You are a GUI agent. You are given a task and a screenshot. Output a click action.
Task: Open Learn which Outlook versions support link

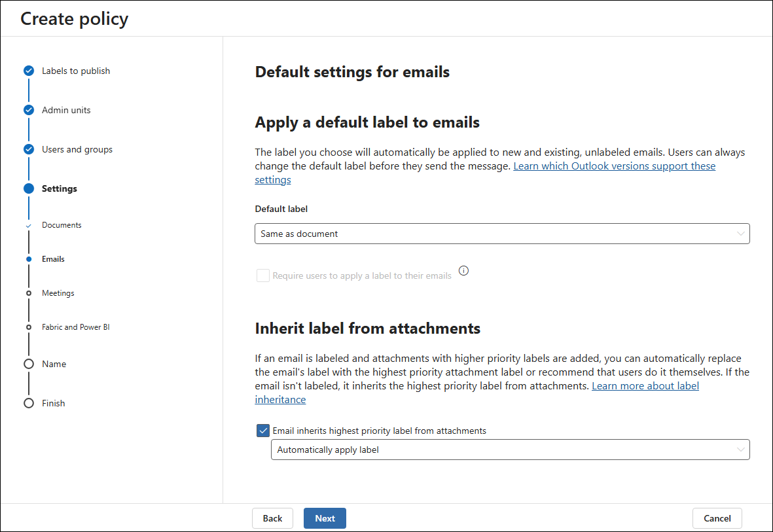pos(614,166)
